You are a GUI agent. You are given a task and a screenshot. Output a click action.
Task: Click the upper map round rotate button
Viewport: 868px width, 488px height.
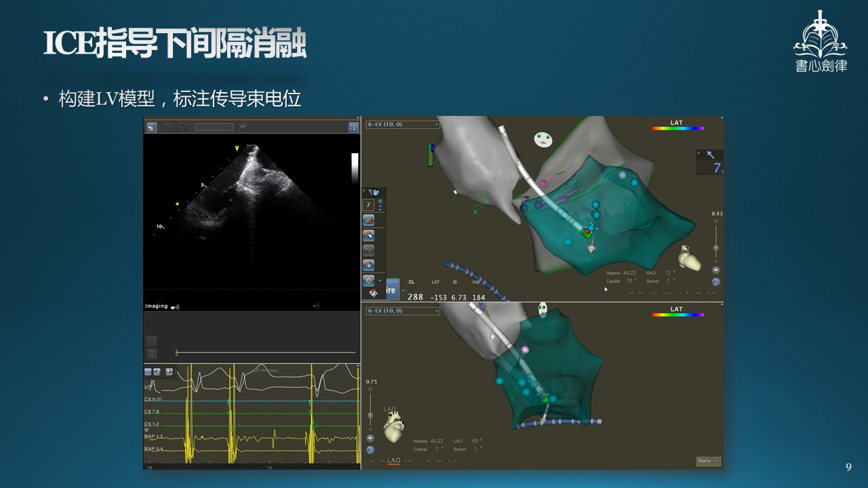(x=716, y=281)
